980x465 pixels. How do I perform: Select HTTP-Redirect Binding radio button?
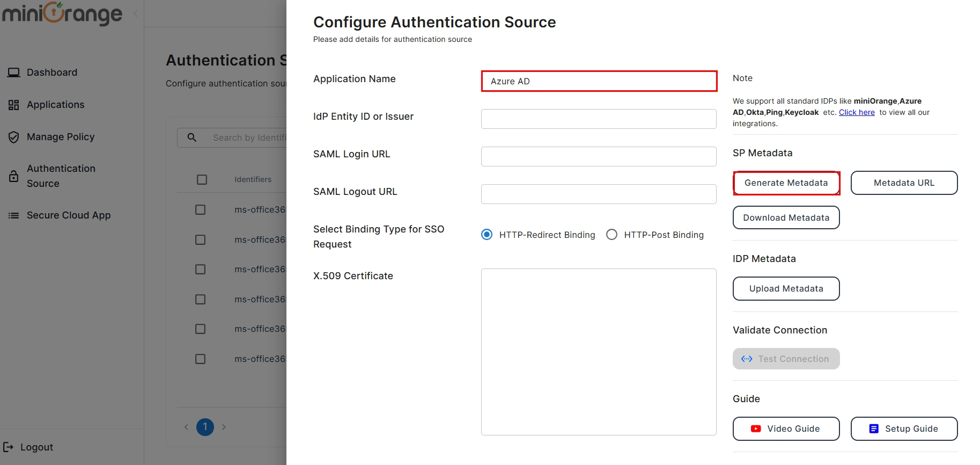[487, 235]
